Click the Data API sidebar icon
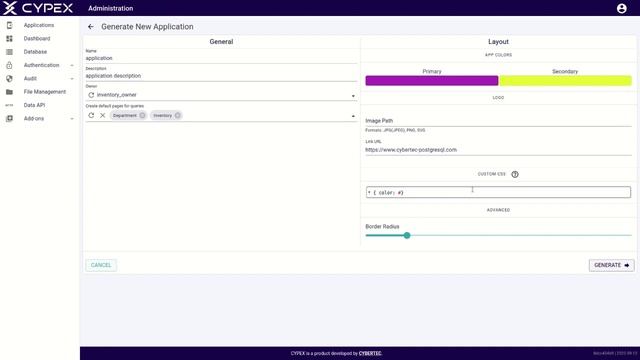 tap(9, 105)
